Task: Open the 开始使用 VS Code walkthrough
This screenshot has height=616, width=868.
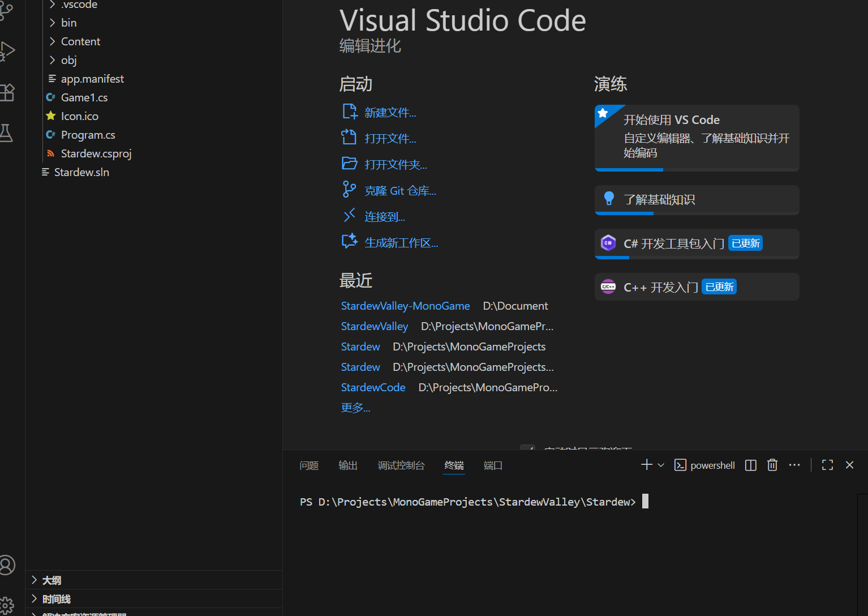Action: (697, 138)
